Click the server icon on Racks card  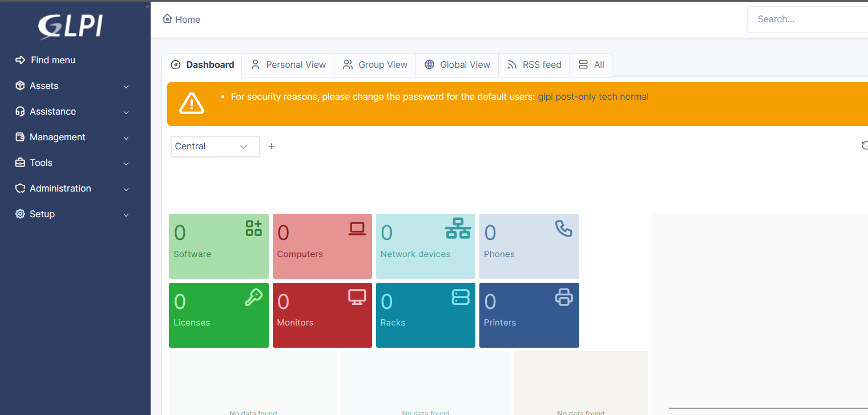pos(461,297)
